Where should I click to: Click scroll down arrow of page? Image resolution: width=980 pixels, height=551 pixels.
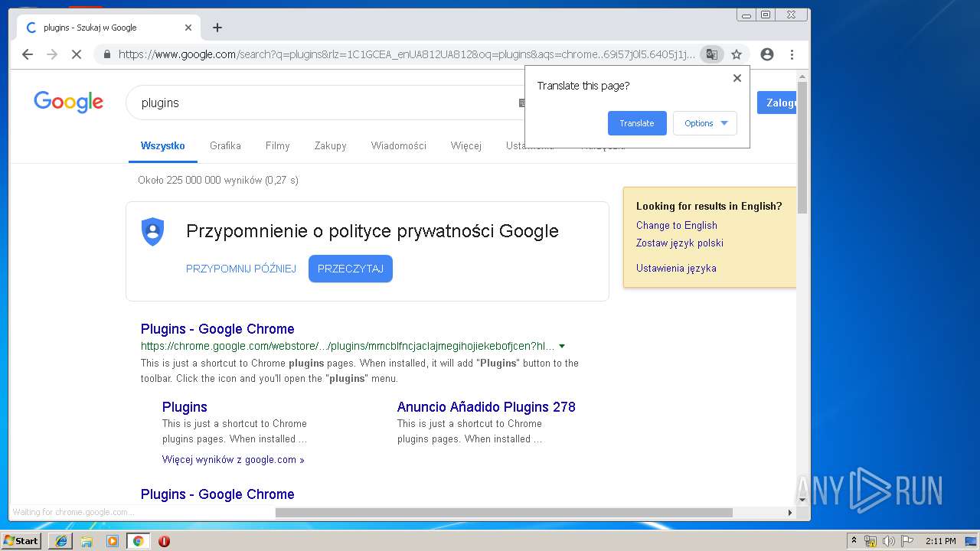point(802,500)
